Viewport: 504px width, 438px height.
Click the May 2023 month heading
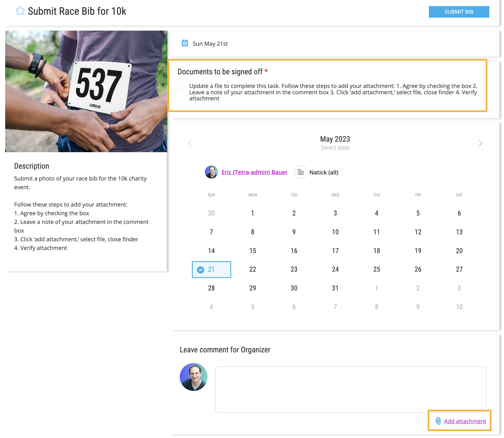[335, 139]
